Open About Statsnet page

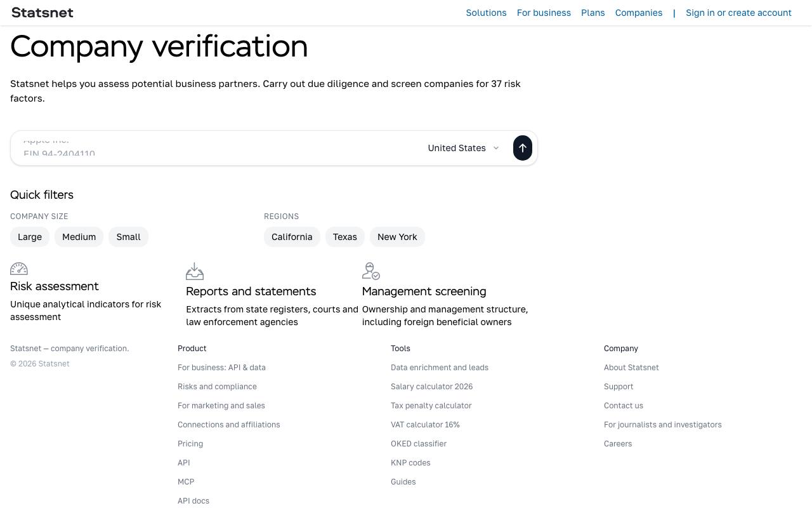pyautogui.click(x=631, y=368)
